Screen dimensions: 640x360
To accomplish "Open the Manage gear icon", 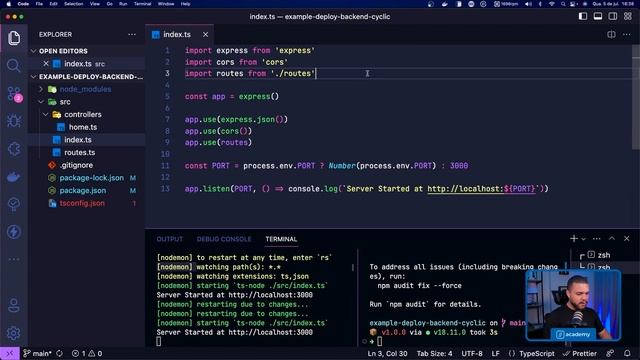I will click(14, 333).
